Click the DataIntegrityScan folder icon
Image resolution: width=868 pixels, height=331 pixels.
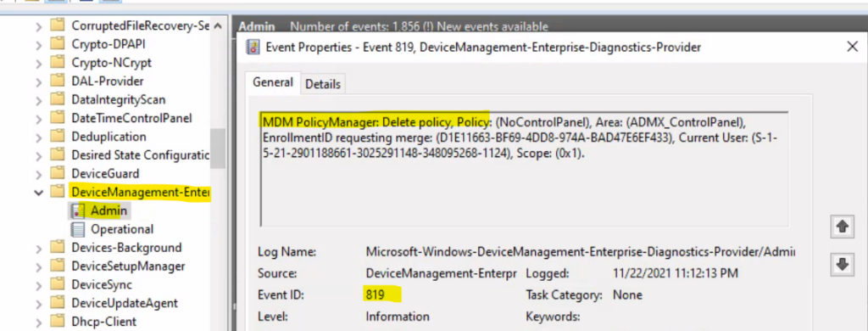(x=57, y=99)
